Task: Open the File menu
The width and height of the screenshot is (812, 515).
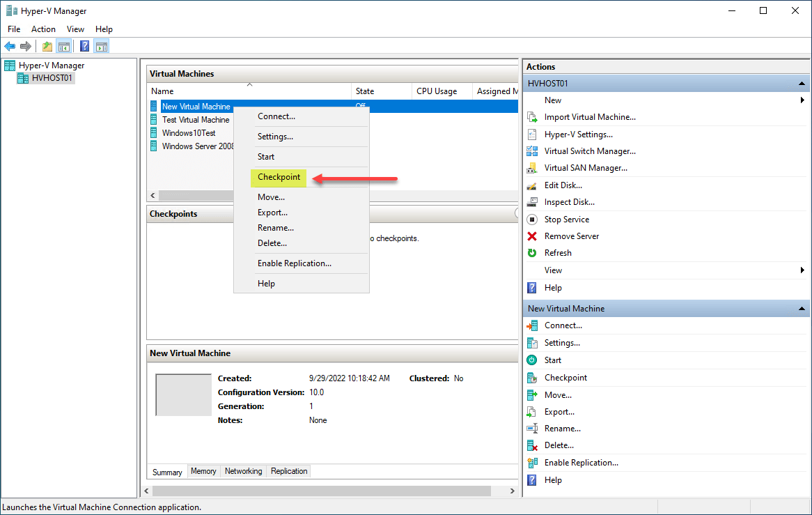Action: (x=14, y=29)
